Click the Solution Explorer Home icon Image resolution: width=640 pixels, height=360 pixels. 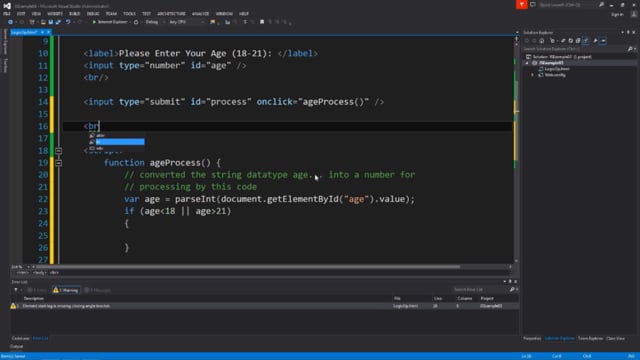point(542,41)
